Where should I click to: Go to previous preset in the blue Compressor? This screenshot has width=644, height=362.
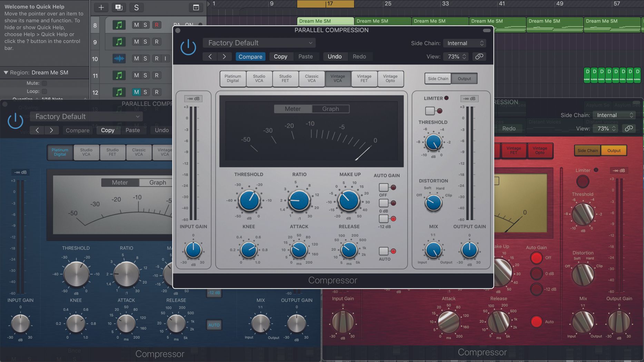coord(37,130)
